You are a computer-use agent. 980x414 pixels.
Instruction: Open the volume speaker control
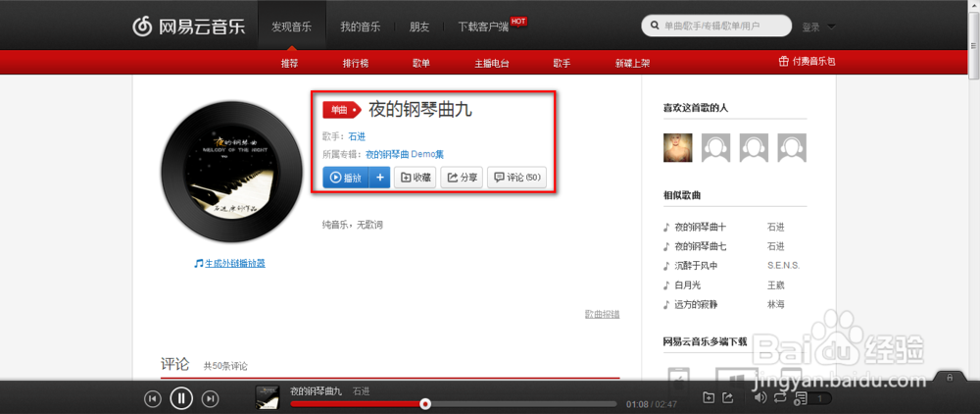click(760, 397)
